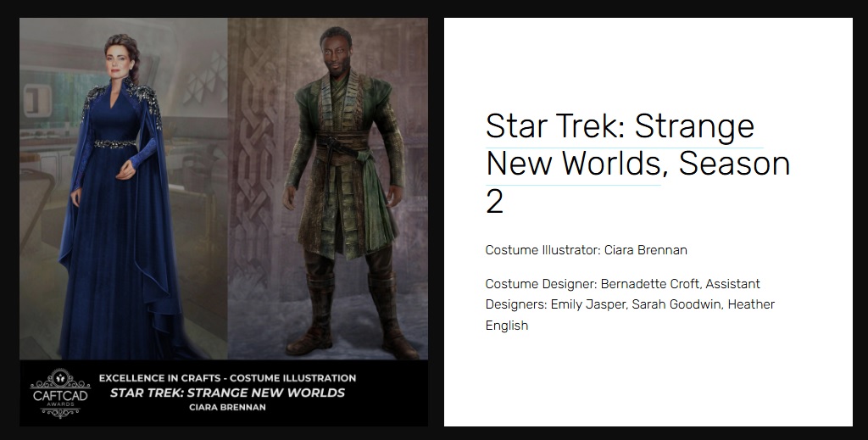Click the CAFTCAD Awards logo emblem
This screenshot has height=440, width=868.
[60, 393]
